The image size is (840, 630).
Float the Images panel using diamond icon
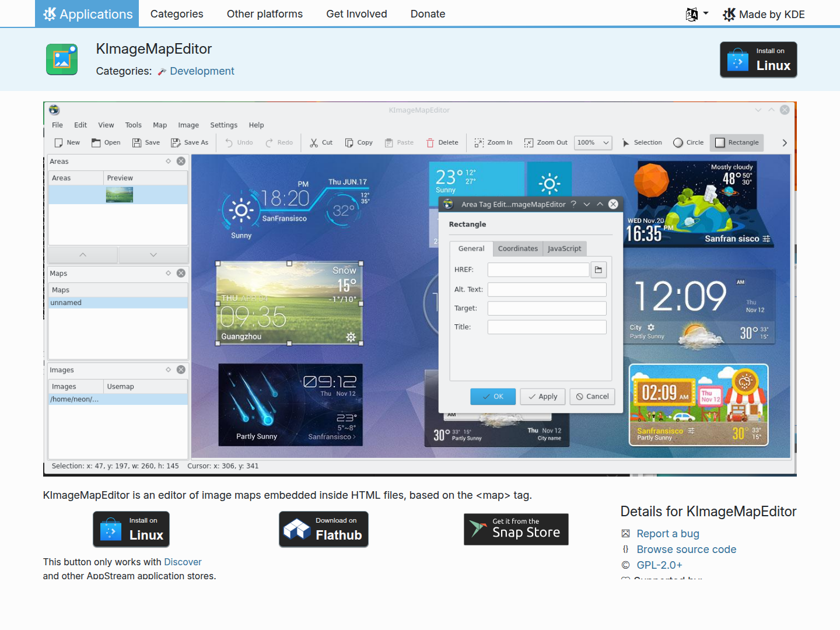[x=168, y=370]
